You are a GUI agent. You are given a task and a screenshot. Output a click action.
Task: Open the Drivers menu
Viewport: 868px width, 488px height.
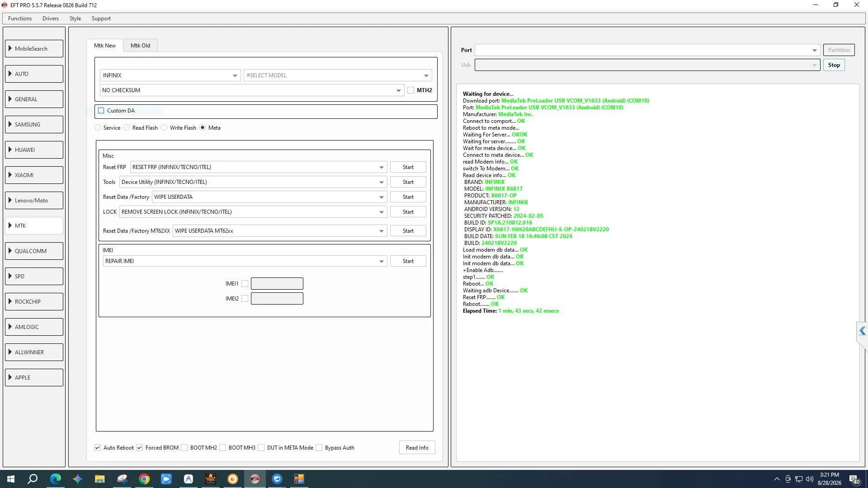pyautogui.click(x=51, y=19)
